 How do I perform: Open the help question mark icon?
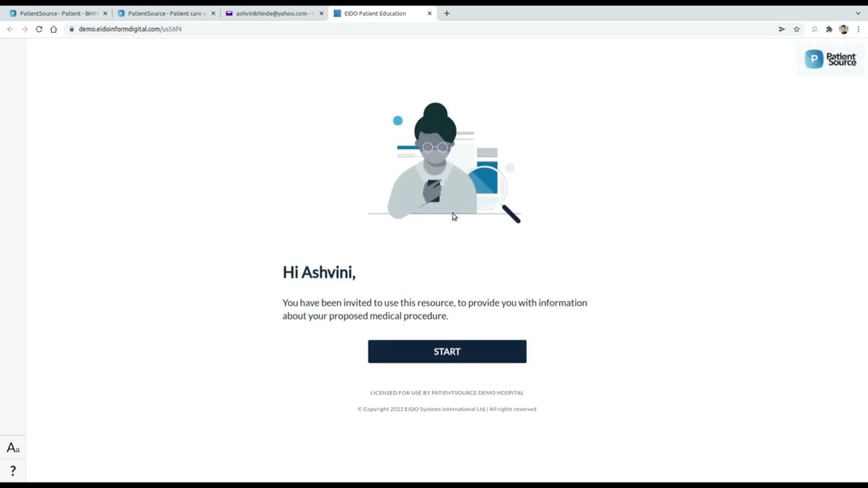pos(13,471)
